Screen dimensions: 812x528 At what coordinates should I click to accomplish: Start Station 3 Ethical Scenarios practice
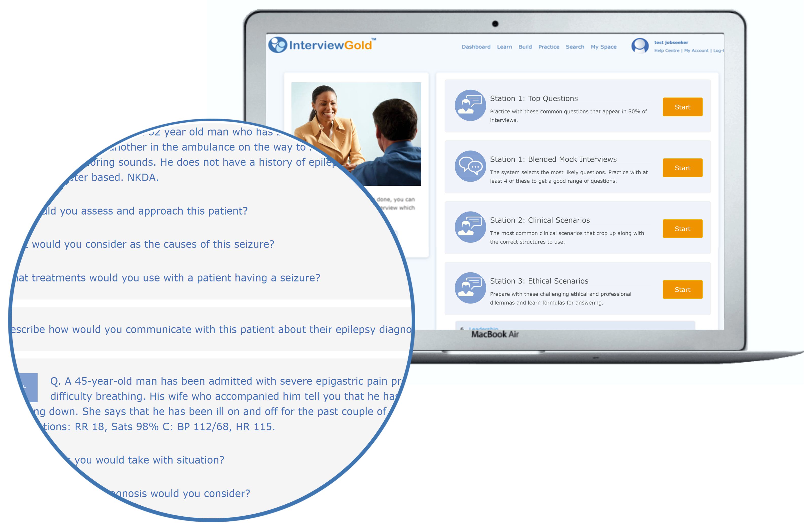(682, 289)
